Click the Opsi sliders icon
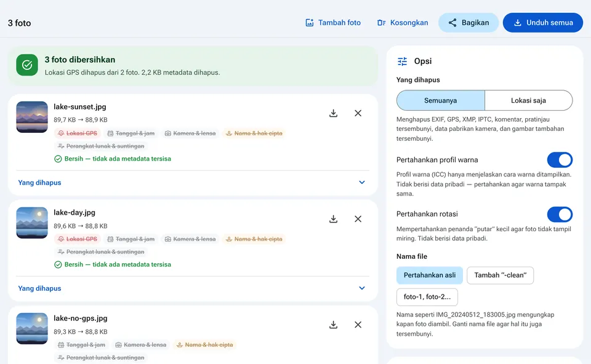Image resolution: width=591 pixels, height=364 pixels. (403, 61)
